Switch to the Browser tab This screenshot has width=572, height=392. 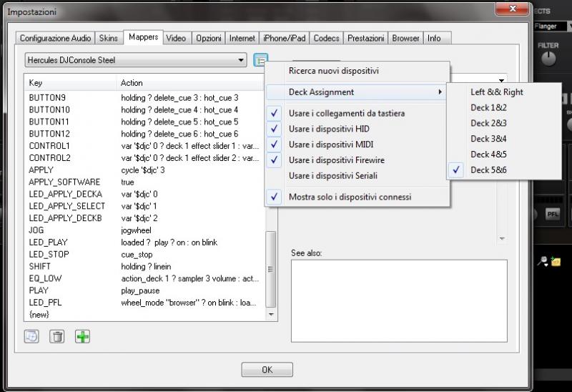[405, 39]
